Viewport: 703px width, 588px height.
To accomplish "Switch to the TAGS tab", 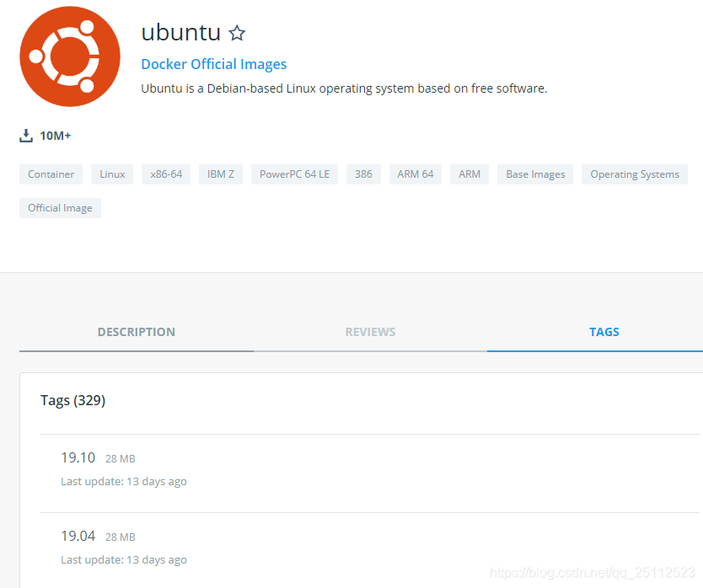I will (604, 332).
